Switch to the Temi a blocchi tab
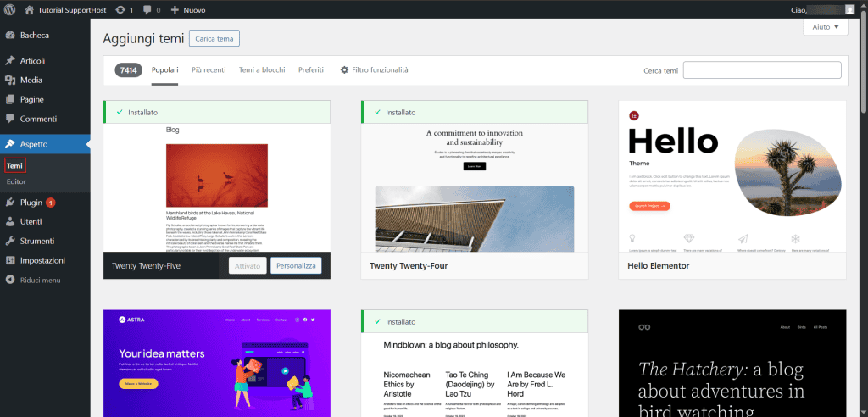This screenshot has height=417, width=868. point(262,70)
